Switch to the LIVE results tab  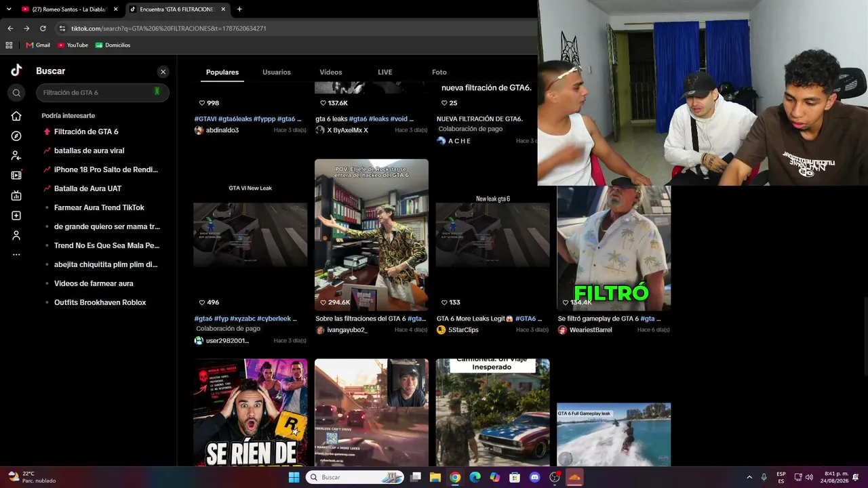385,72
